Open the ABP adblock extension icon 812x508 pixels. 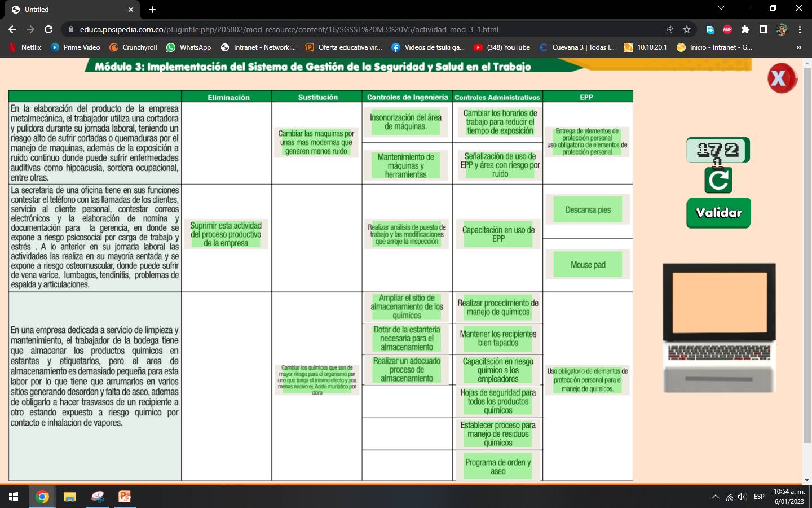(727, 29)
